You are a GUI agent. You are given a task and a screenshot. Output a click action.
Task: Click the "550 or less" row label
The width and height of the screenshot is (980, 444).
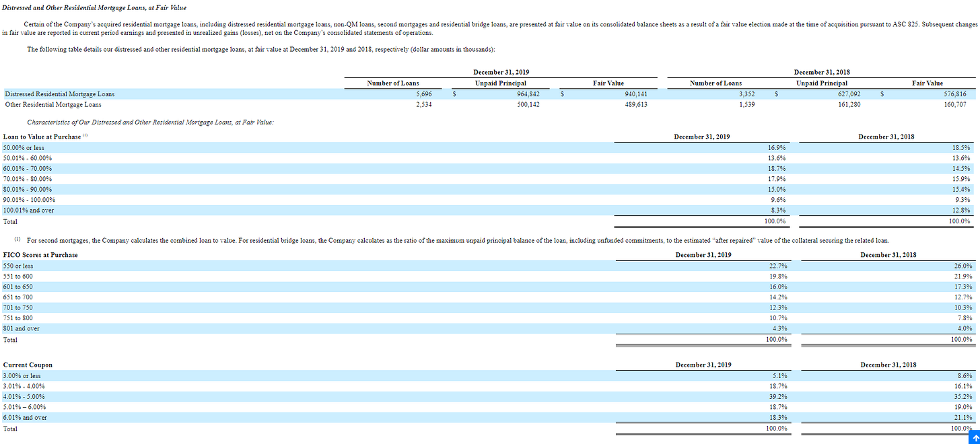(x=18, y=266)
